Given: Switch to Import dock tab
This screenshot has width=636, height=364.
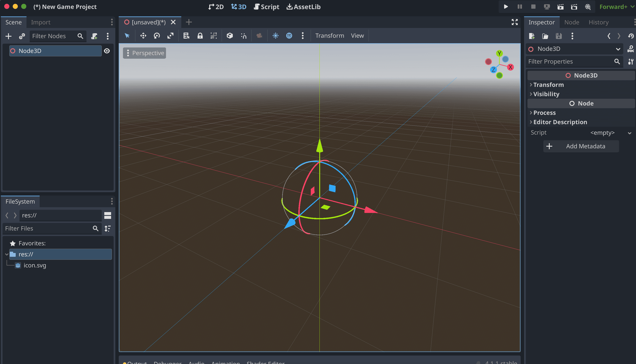Looking at the screenshot, I should (x=40, y=22).
